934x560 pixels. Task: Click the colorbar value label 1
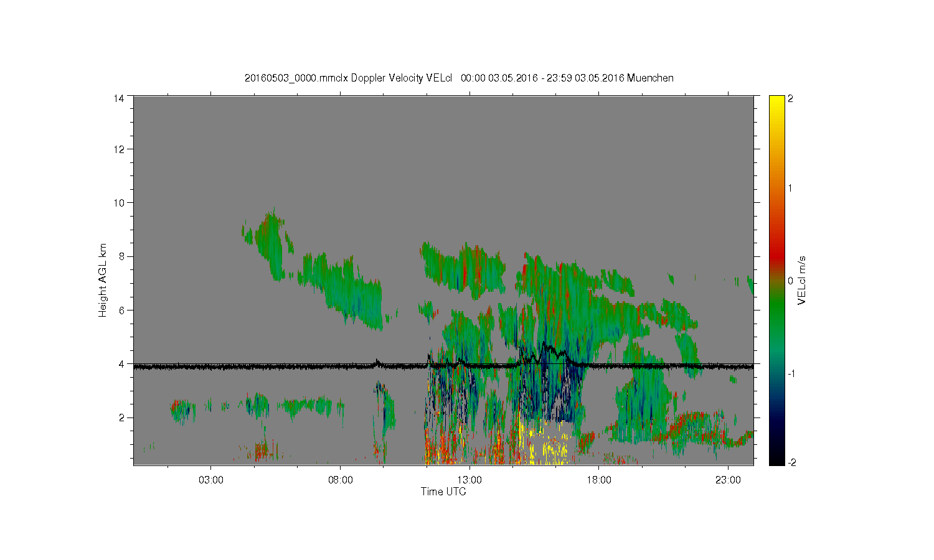click(x=790, y=188)
